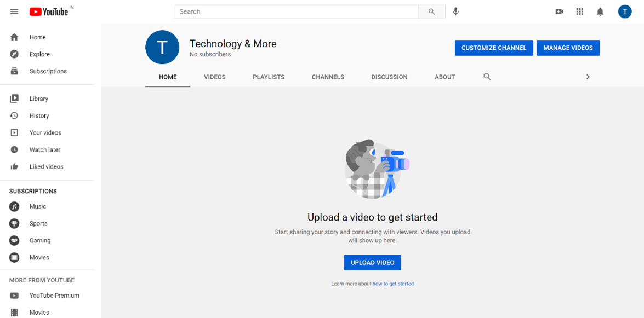Open Watch later in the sidebar

[44, 150]
